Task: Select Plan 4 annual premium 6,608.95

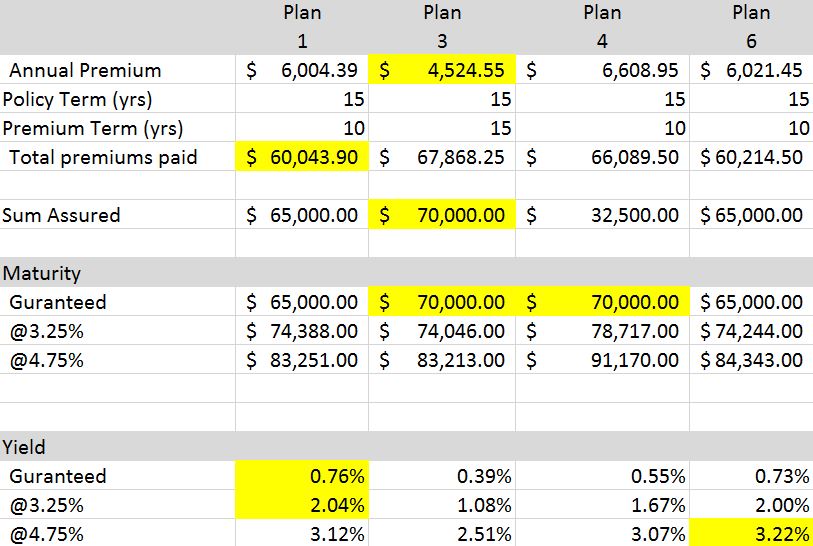Action: pos(604,71)
